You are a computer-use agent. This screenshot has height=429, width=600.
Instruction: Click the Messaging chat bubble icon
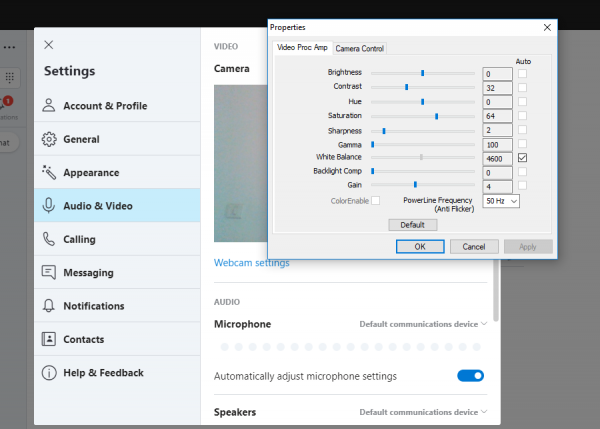[x=49, y=272]
